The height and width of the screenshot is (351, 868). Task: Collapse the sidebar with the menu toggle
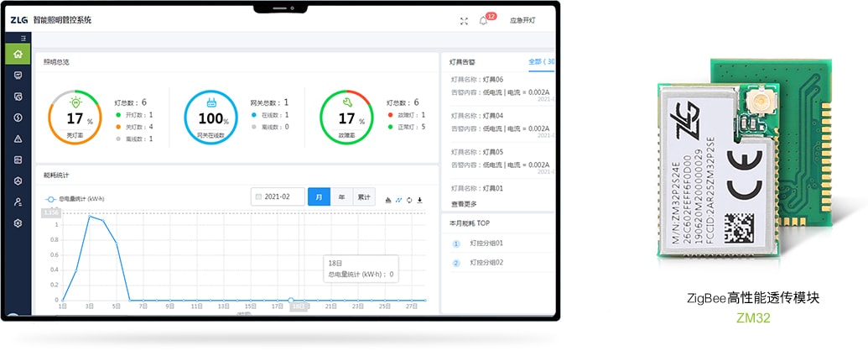tap(23, 39)
